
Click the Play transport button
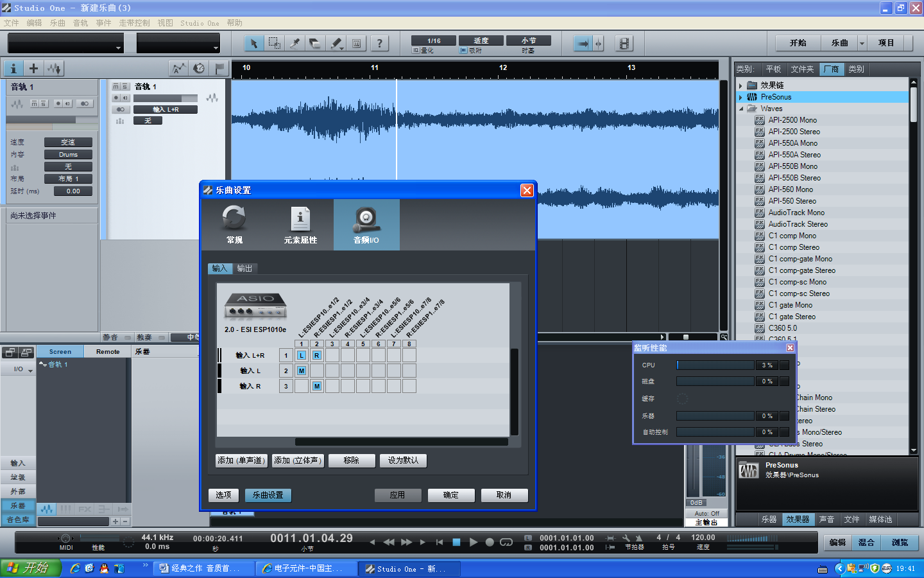click(x=473, y=542)
